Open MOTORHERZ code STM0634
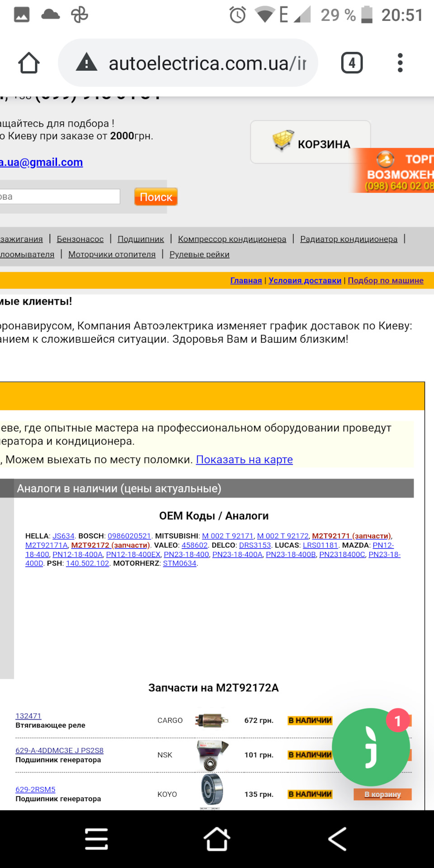 tap(180, 563)
